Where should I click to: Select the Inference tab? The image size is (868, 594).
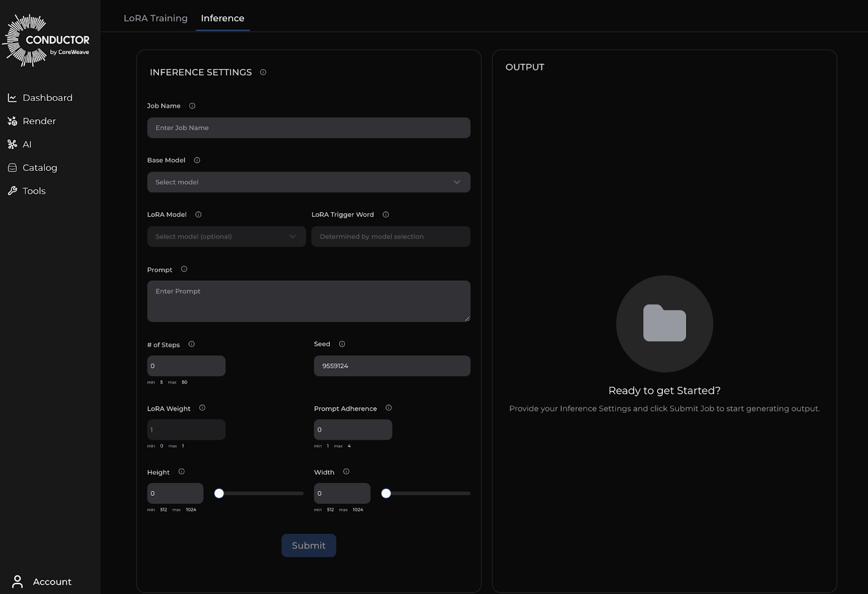(x=222, y=18)
